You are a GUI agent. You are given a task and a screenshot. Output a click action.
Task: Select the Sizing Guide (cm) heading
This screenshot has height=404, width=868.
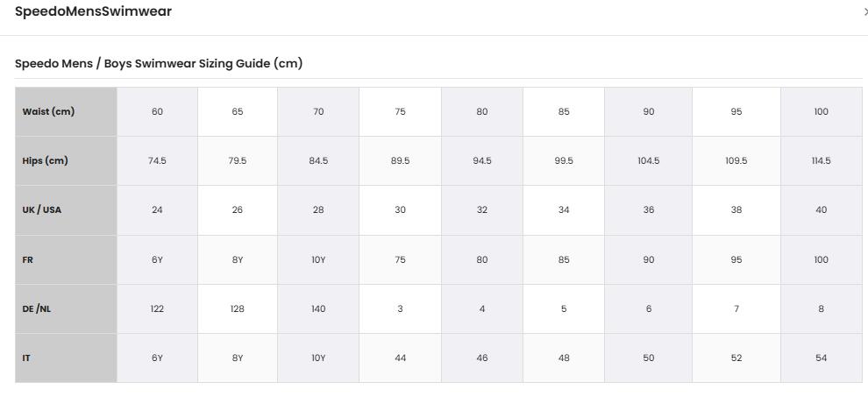click(159, 63)
